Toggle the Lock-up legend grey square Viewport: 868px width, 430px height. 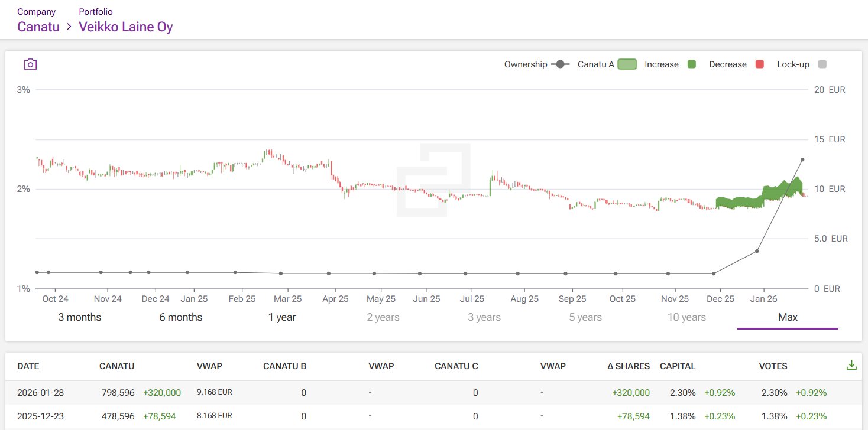click(822, 64)
